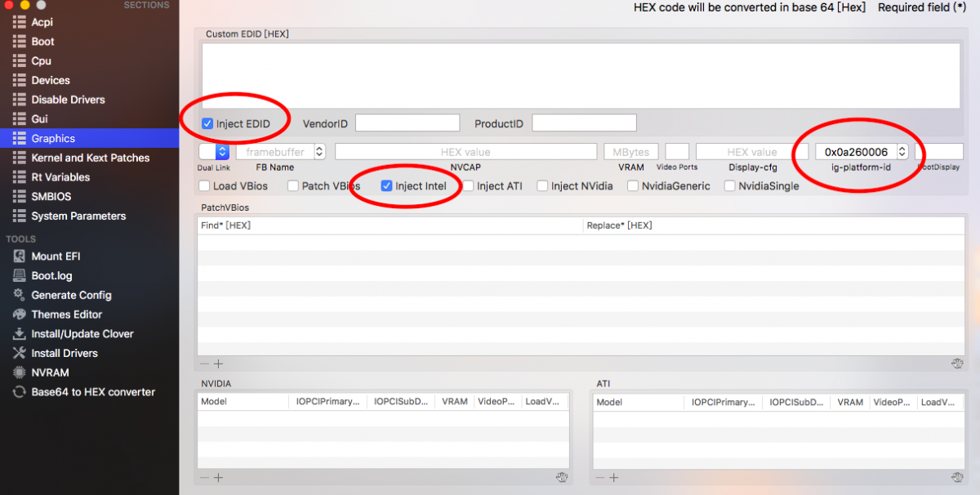Click the Generate Config gear icon
This screenshot has height=495, width=980.
(19, 295)
